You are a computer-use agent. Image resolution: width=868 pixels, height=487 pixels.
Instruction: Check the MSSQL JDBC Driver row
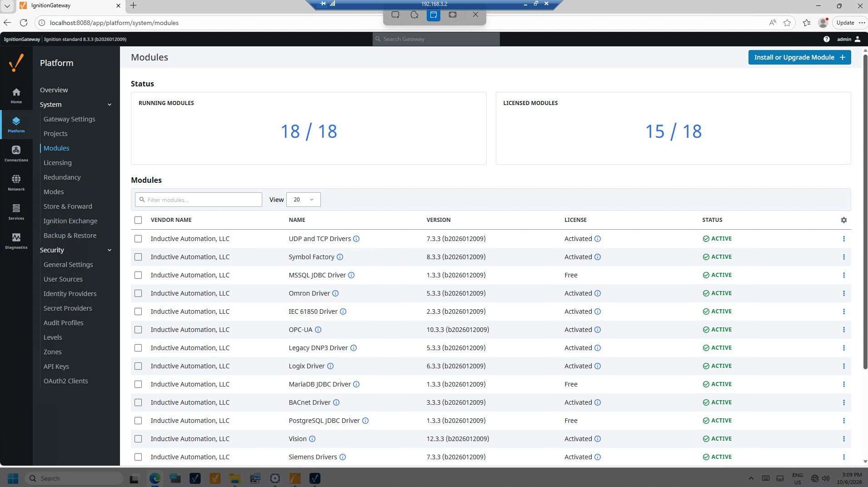click(138, 275)
